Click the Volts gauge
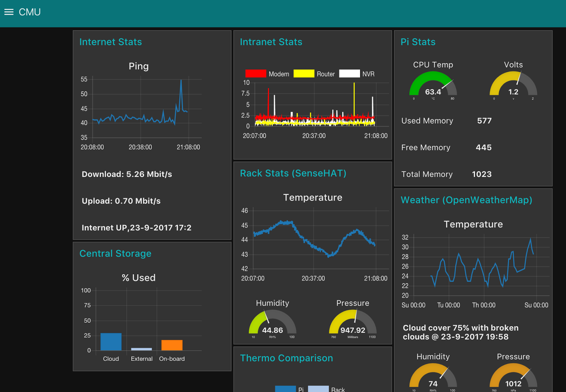 tap(513, 84)
